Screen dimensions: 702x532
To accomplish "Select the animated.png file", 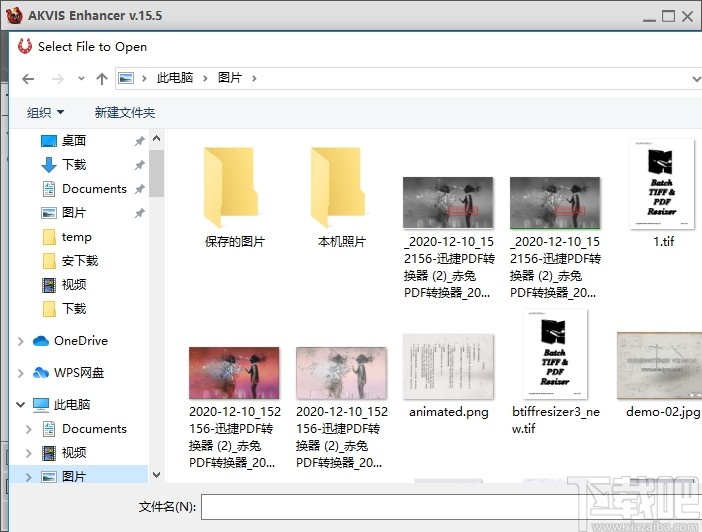I will tap(449, 376).
